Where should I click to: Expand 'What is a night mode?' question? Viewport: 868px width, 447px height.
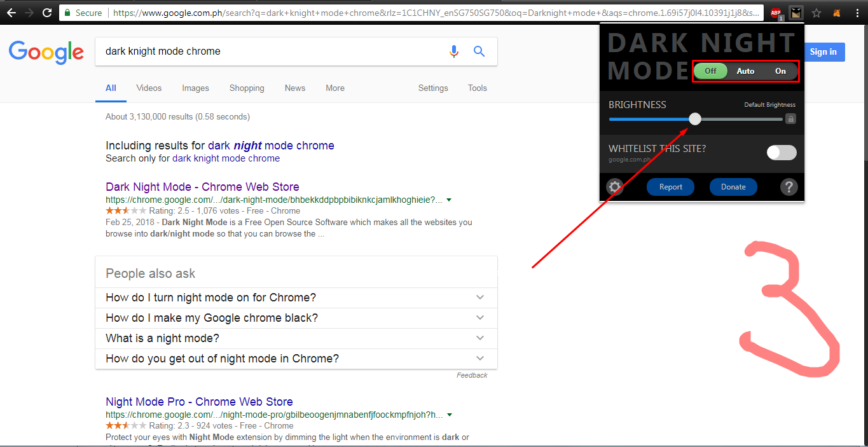(x=296, y=338)
